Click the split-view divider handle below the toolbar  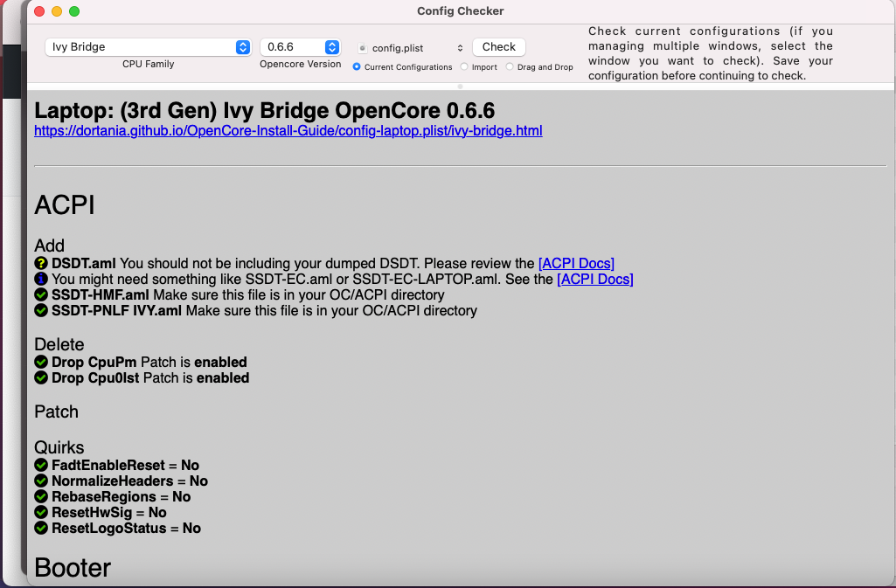point(460,86)
